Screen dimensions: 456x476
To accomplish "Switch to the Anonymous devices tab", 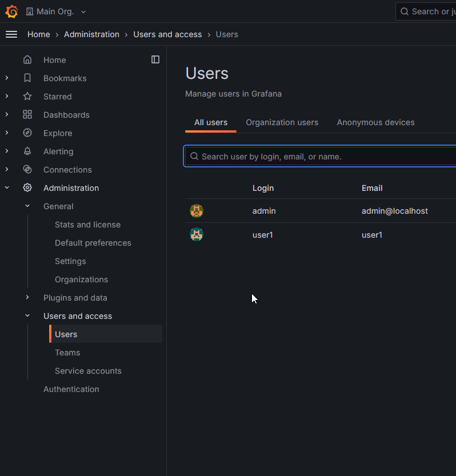I will point(375,122).
